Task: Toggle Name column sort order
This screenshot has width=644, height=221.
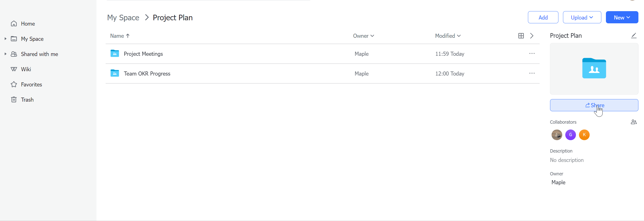Action: coord(120,36)
